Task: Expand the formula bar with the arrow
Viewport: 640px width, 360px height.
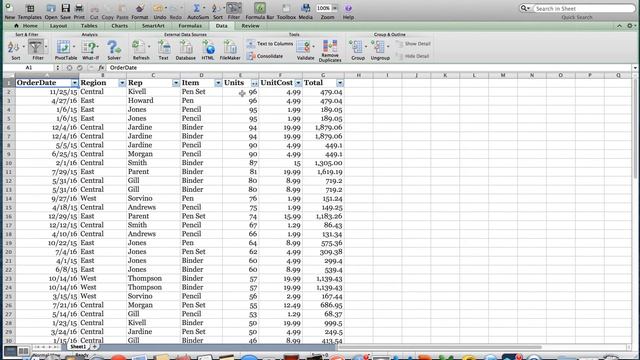Action: [x=635, y=68]
